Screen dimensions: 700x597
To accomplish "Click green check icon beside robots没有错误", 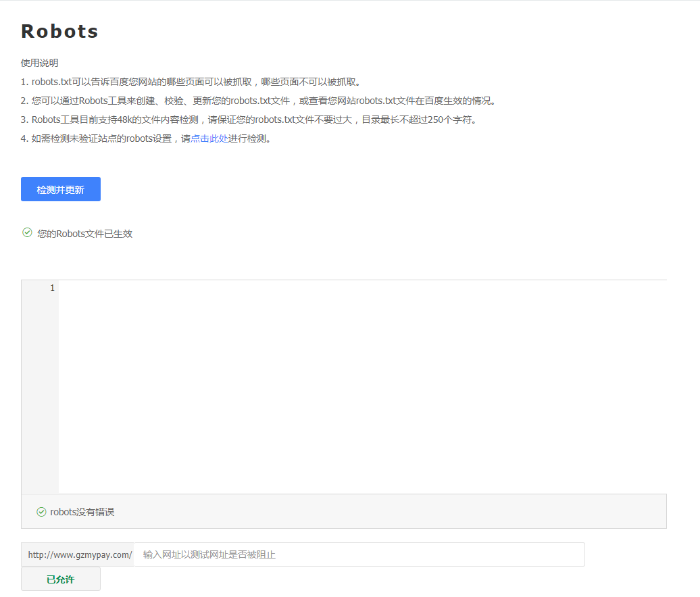I will pyautogui.click(x=41, y=512).
